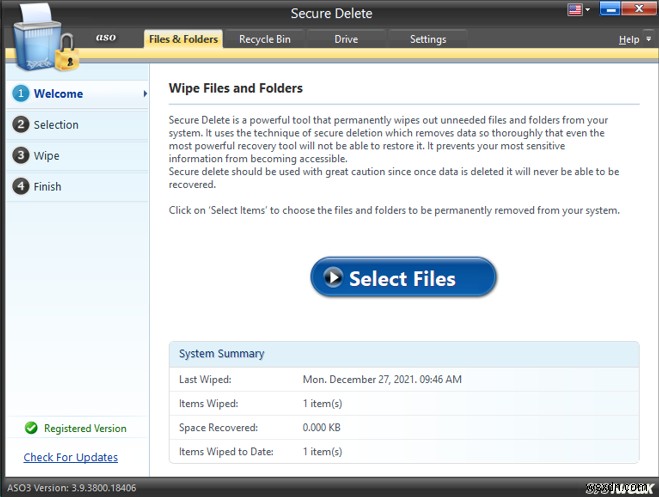The width and height of the screenshot is (659, 497).
Task: Click the ASO3 Version status bar text
Action: click(71, 488)
